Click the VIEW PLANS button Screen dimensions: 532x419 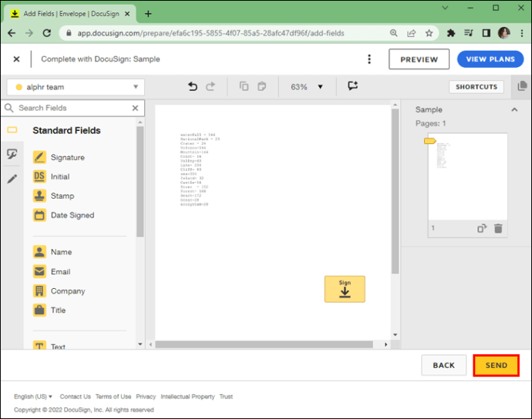(x=490, y=59)
